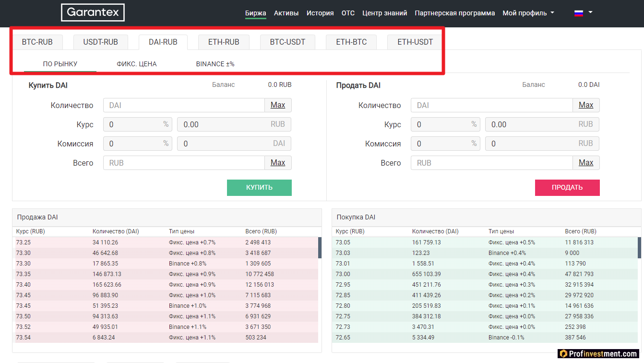Click Max next to sell Всего

pos(586,163)
